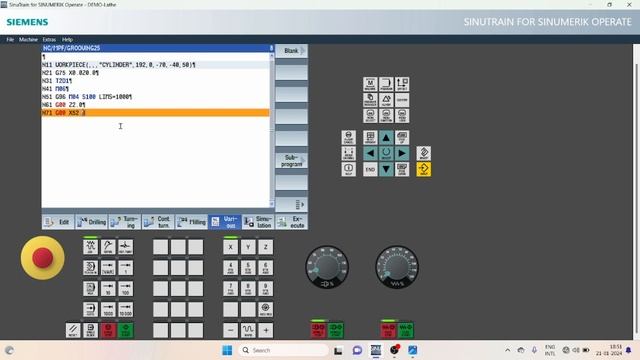Screen dimensions: 640x360
Task: Select increment 100 key
Action: click(126, 289)
